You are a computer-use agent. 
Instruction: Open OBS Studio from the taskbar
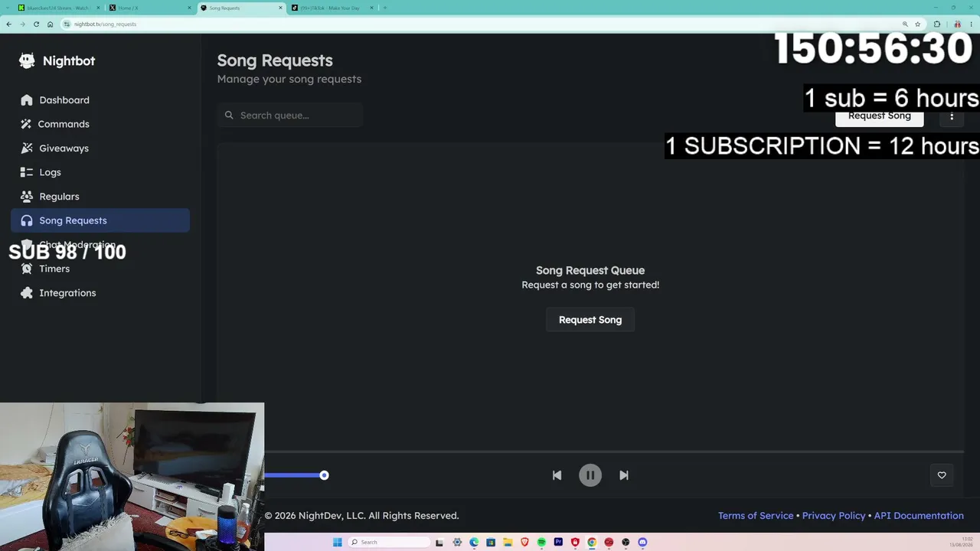coord(626,542)
